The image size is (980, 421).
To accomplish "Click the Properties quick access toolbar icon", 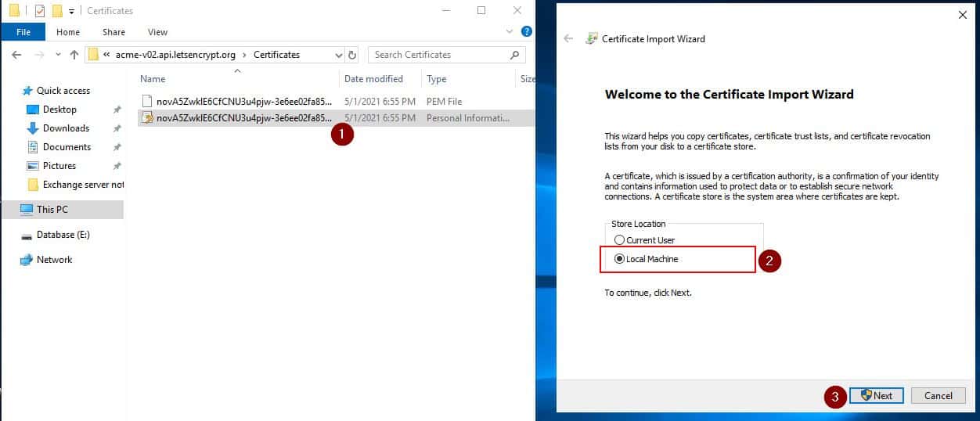I will [x=39, y=11].
